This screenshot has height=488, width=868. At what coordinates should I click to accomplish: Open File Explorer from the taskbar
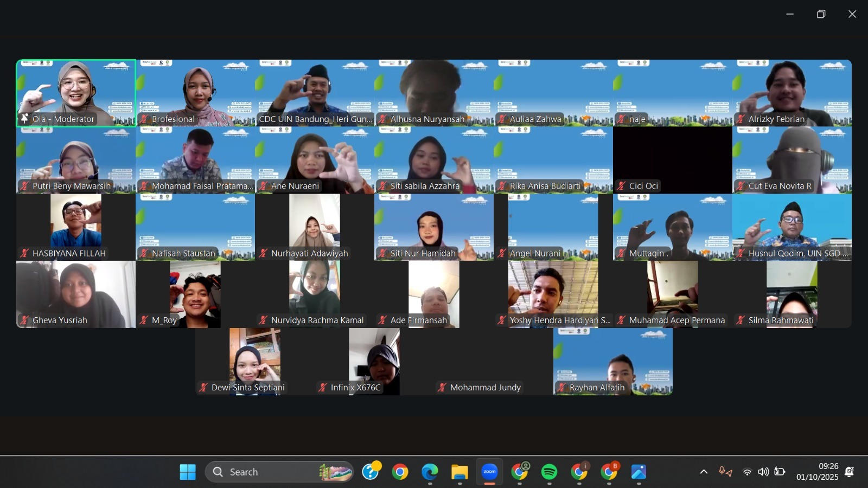click(x=459, y=472)
